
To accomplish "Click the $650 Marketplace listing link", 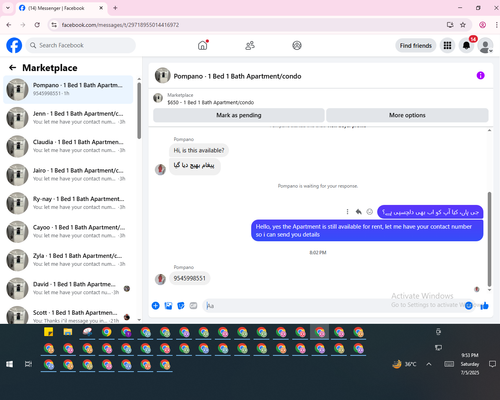I will click(x=210, y=102).
